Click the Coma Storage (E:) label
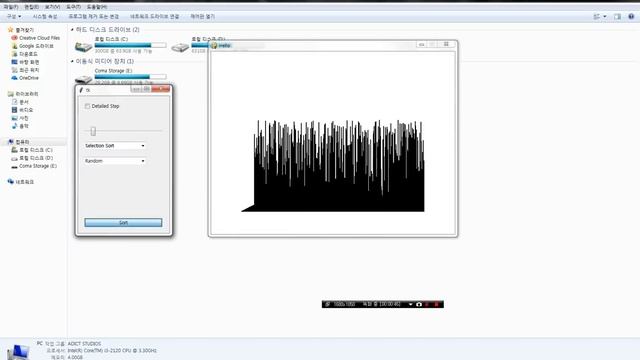 (113, 71)
